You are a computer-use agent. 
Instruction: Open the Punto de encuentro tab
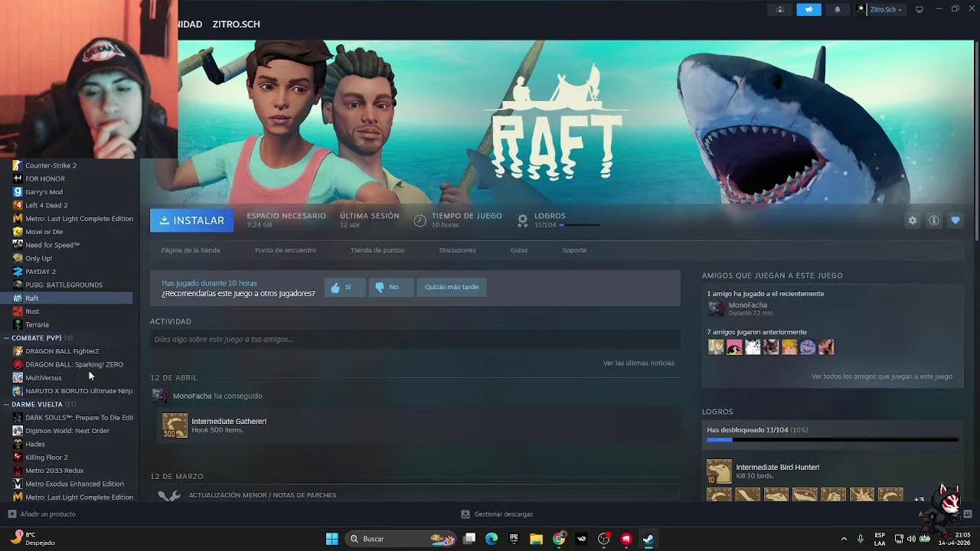click(286, 250)
